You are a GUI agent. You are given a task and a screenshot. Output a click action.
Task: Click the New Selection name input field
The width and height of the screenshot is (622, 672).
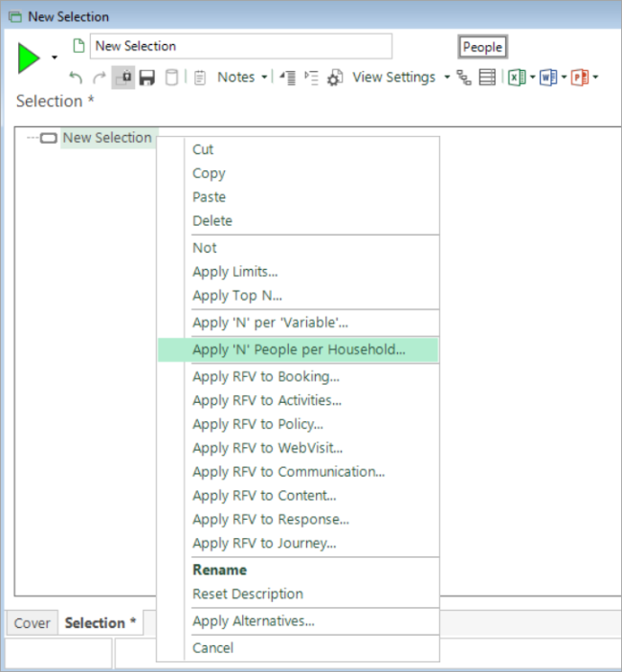(241, 46)
